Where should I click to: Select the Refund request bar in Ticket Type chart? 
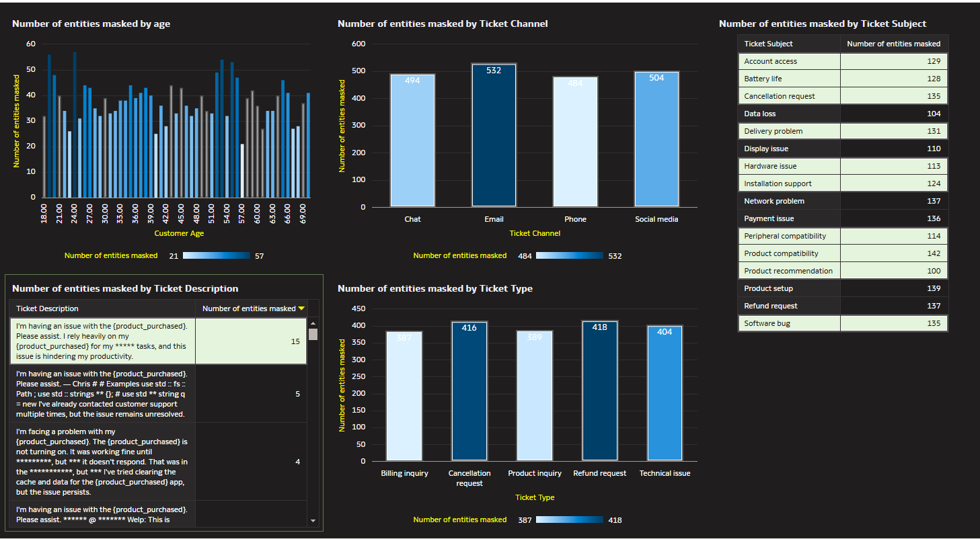click(599, 390)
